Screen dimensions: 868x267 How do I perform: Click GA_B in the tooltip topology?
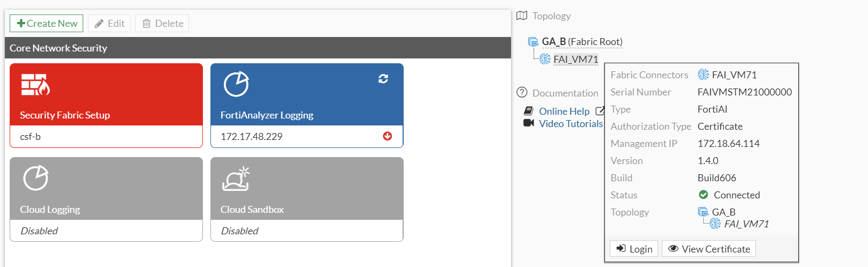pyautogui.click(x=724, y=212)
